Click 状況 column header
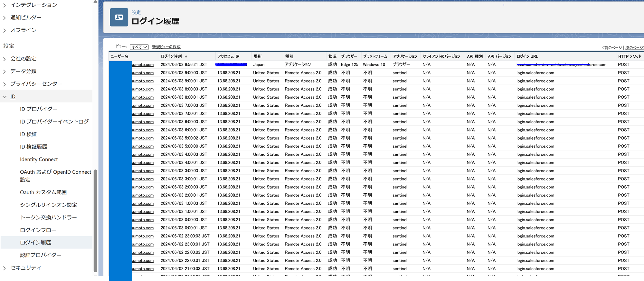Viewport: 644px width, 281px height. (332, 56)
